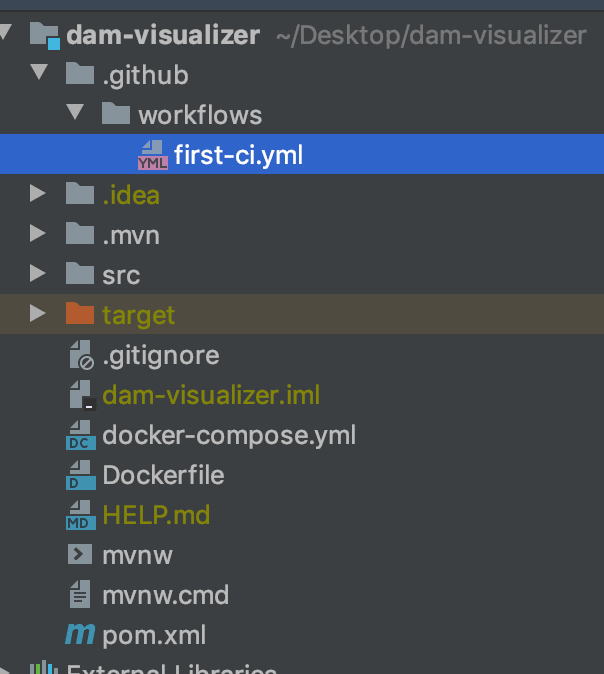
Task: Select the pom.xml file name
Action: pos(154,635)
